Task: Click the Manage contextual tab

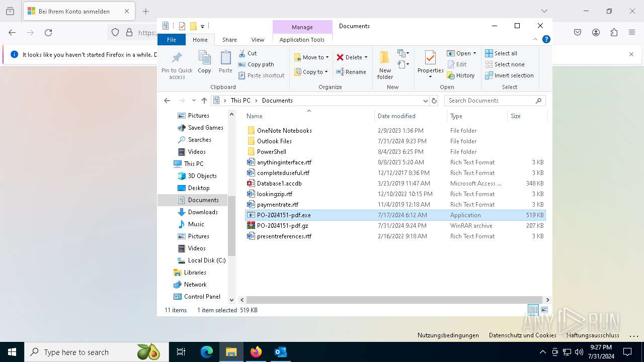Action: pos(302,27)
